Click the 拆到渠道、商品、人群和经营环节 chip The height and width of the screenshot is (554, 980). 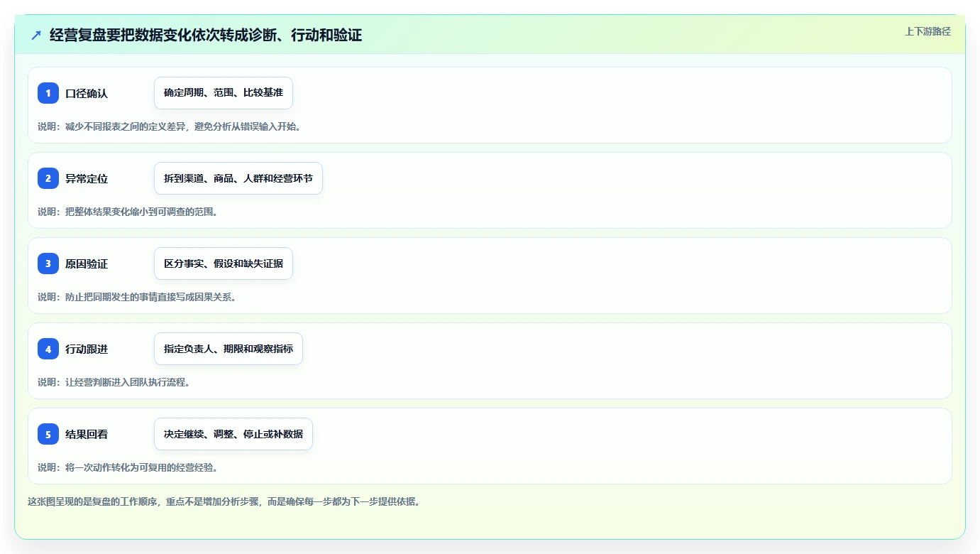238,178
